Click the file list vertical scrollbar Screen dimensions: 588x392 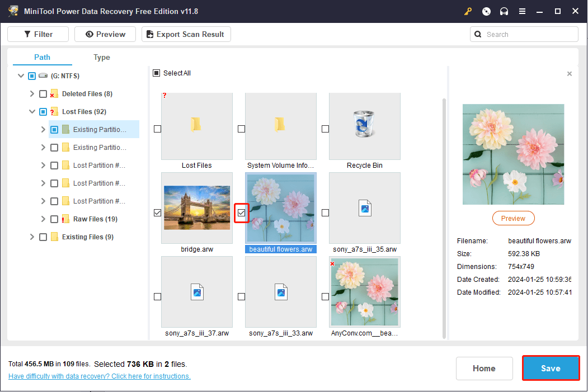[x=444, y=218]
